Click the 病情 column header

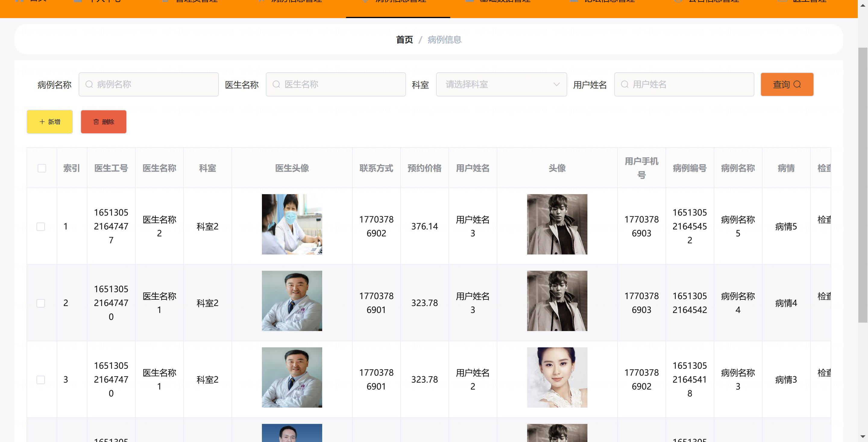[786, 168]
